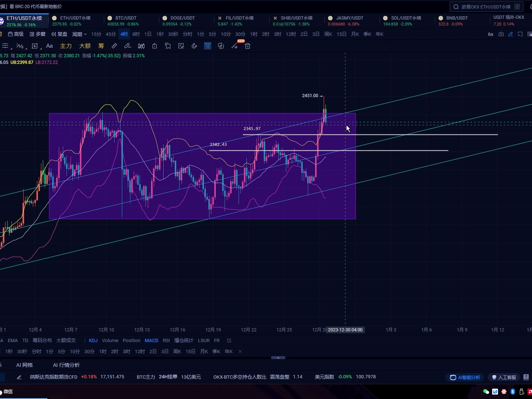Image resolution: width=532 pixels, height=399 pixels.
Task: Click the Bluetooth tray icon
Action: click(x=513, y=392)
